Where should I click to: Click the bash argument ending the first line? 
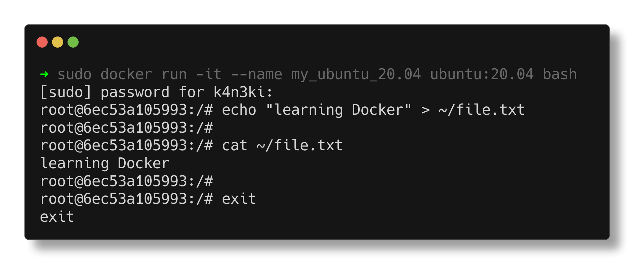pyautogui.click(x=560, y=74)
